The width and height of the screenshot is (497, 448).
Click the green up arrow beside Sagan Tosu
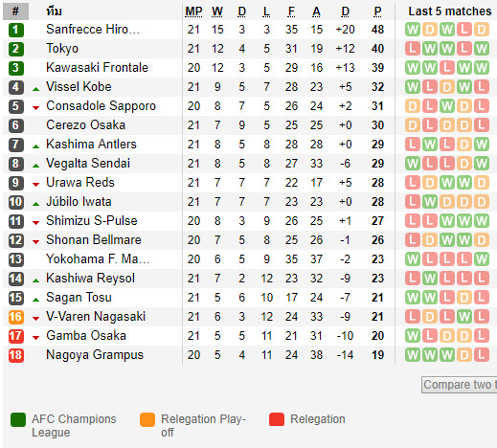click(36, 300)
